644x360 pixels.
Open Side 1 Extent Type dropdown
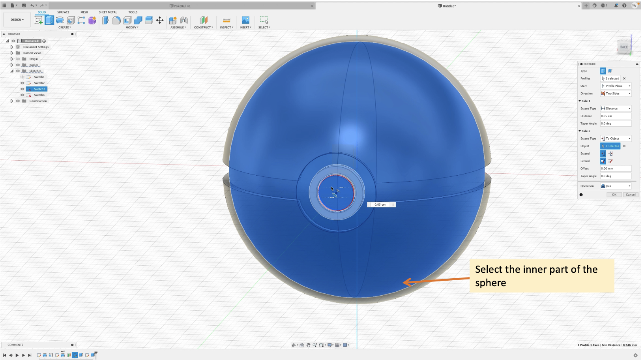(616, 109)
